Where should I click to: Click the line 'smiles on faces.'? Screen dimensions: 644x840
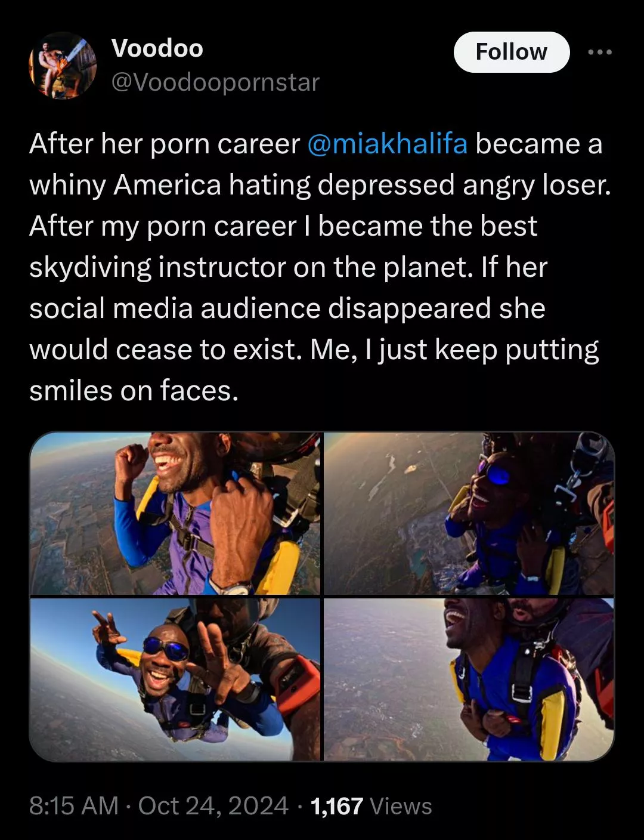(134, 391)
